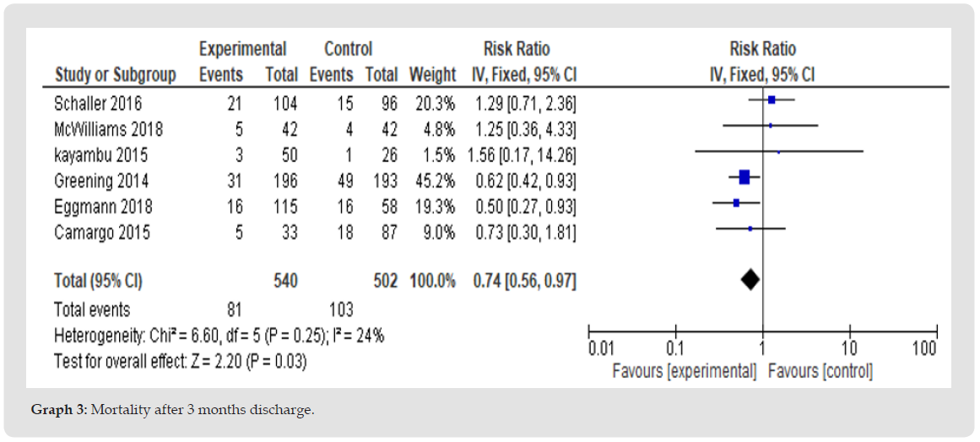Click the small blue marker for Camargo 2015
Viewport: 980px width, 442px height.
coord(750,229)
